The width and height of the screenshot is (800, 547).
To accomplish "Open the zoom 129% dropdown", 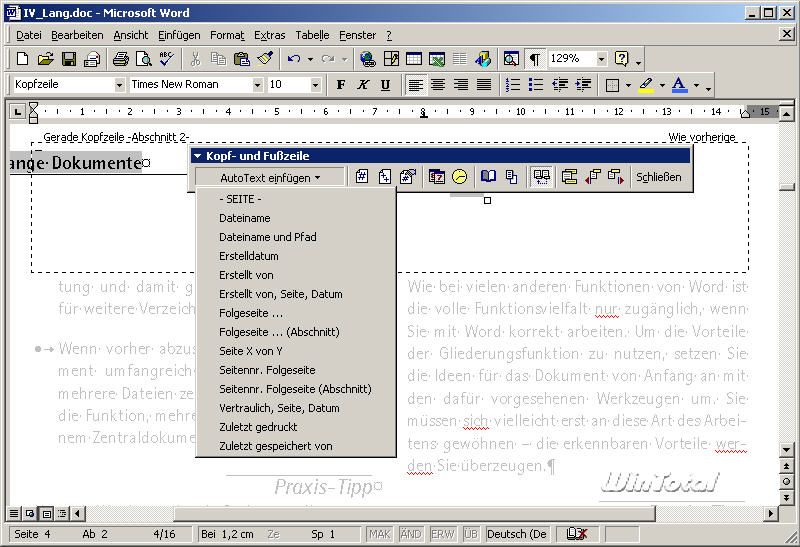I will pyautogui.click(x=602, y=59).
